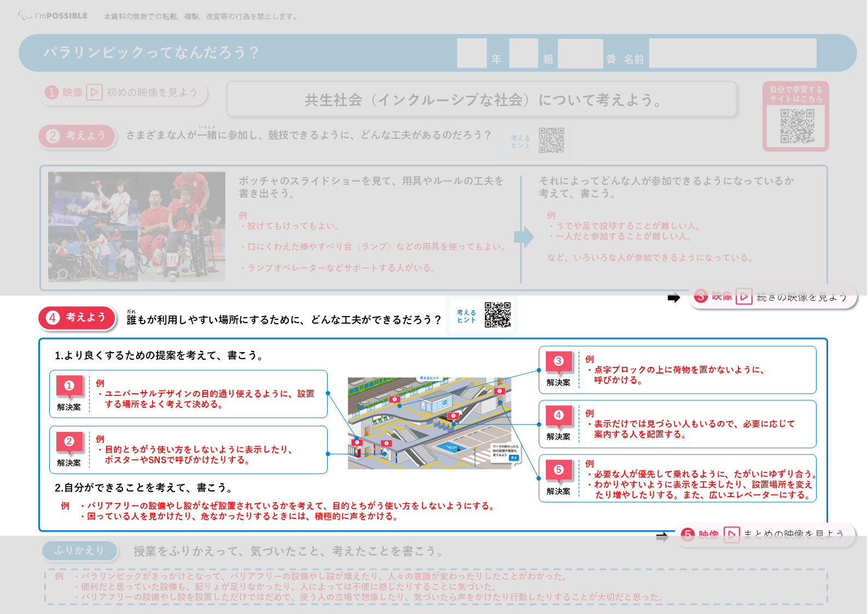The height and width of the screenshot is (614, 868).
Task: Click QR code under 自分で学習するサイトはこちら
Action: click(x=796, y=126)
